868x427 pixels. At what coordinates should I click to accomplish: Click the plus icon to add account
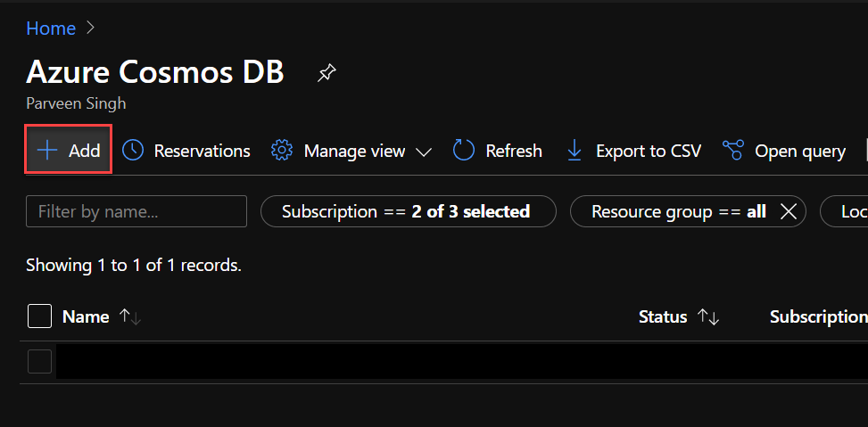click(x=47, y=151)
